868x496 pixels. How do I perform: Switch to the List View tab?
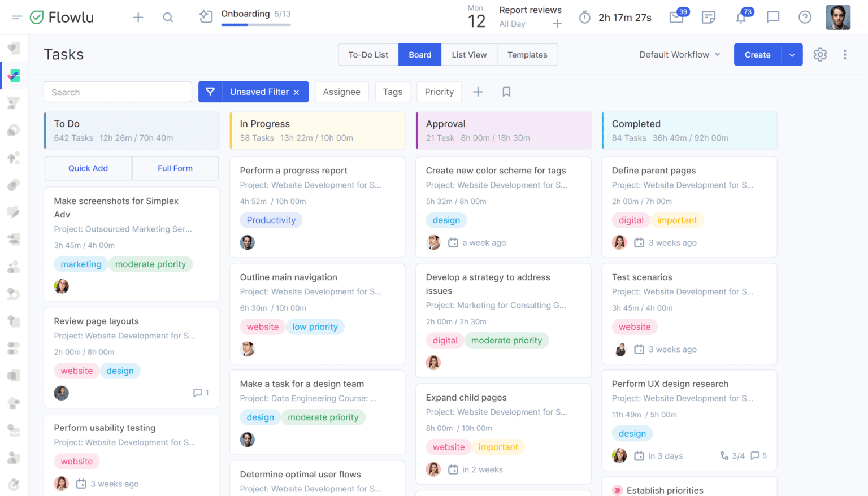click(x=469, y=54)
